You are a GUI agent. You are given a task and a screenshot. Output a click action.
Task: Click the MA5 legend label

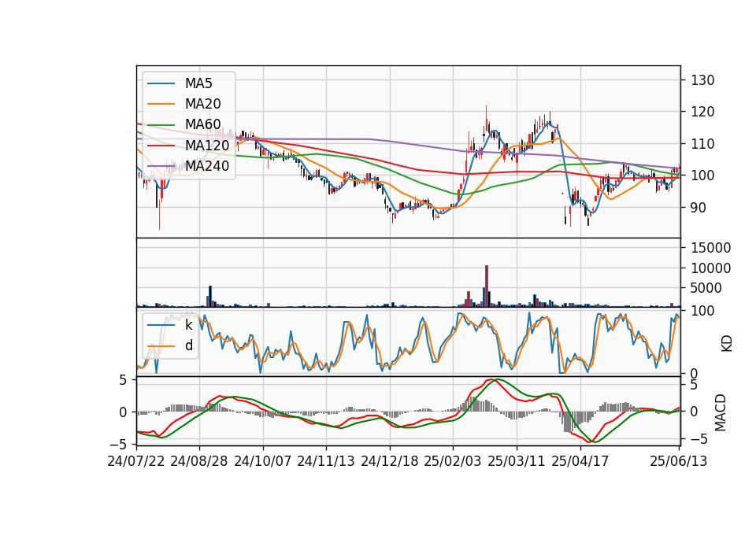pyautogui.click(x=198, y=83)
